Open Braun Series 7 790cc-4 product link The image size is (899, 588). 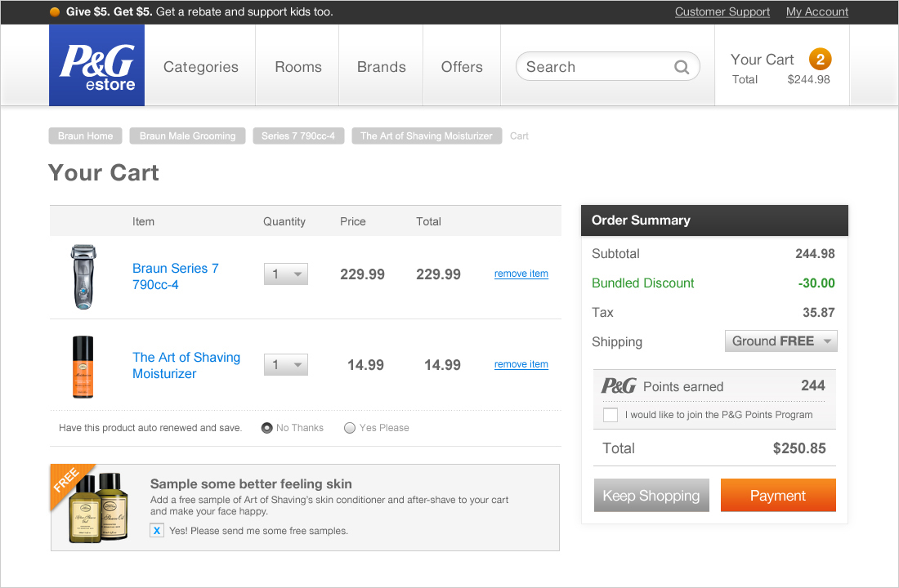tap(176, 276)
